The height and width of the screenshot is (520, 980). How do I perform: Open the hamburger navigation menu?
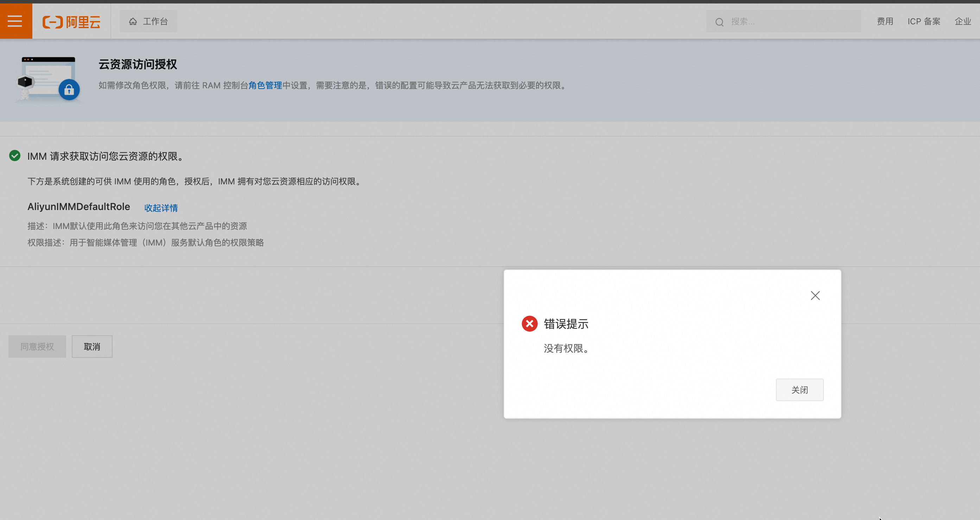pyautogui.click(x=15, y=21)
